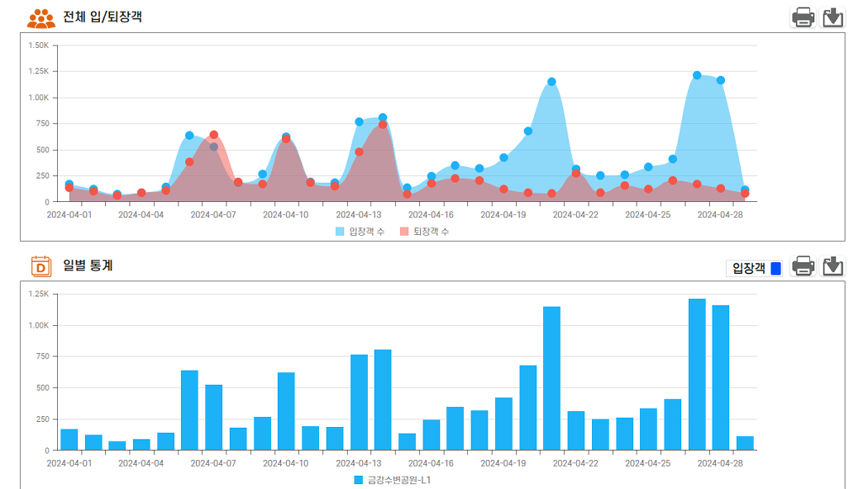The image size is (868, 489).
Task: Click the download icon in 일별 통계 panel
Action: tap(833, 266)
